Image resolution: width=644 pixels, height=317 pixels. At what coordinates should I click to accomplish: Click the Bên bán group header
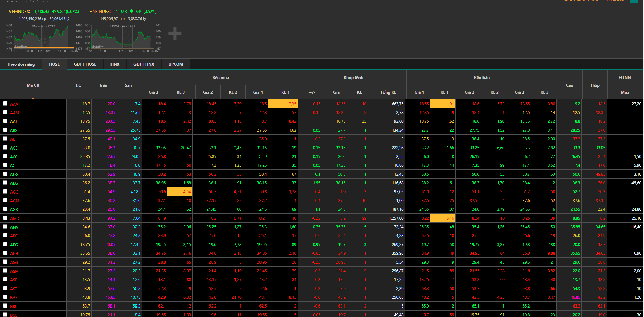click(x=482, y=78)
